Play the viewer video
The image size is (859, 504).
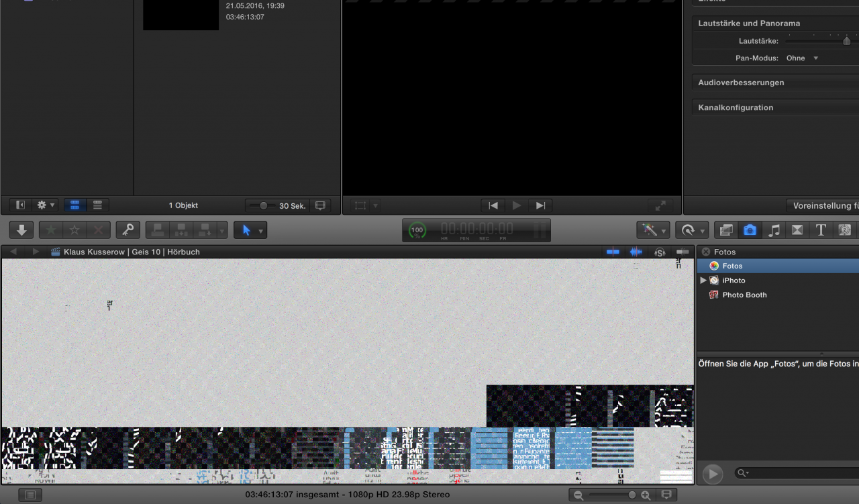517,205
